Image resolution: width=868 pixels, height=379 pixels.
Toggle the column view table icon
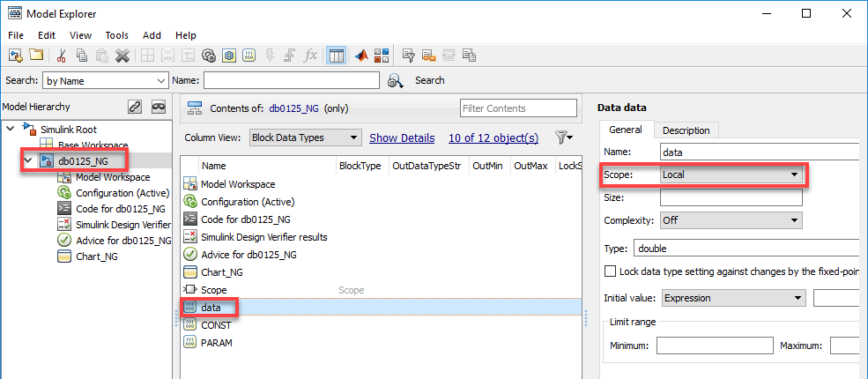[x=336, y=56]
